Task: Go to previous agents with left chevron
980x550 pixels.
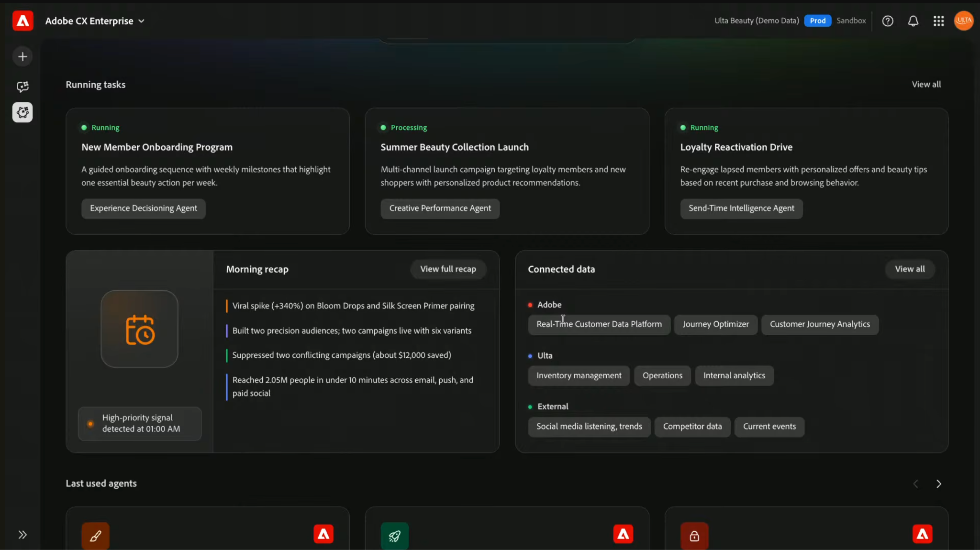Action: click(915, 484)
